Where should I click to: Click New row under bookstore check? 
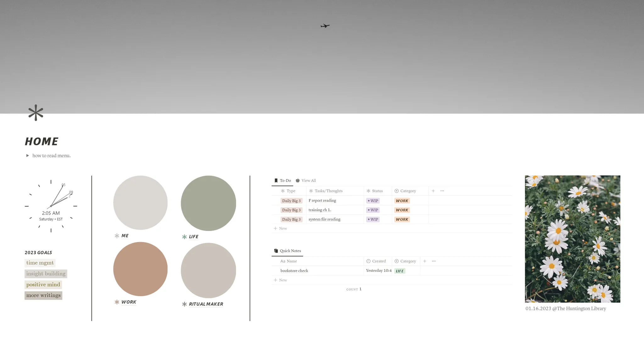pos(280,280)
